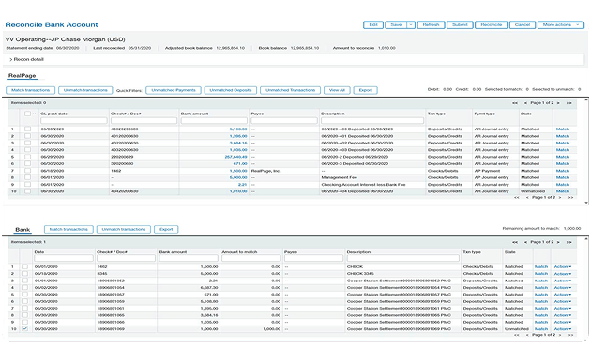Tick unmatched RealPage row 40420200630 checkbox
Image resolution: width=591 pixels, height=364 pixels.
(27, 191)
